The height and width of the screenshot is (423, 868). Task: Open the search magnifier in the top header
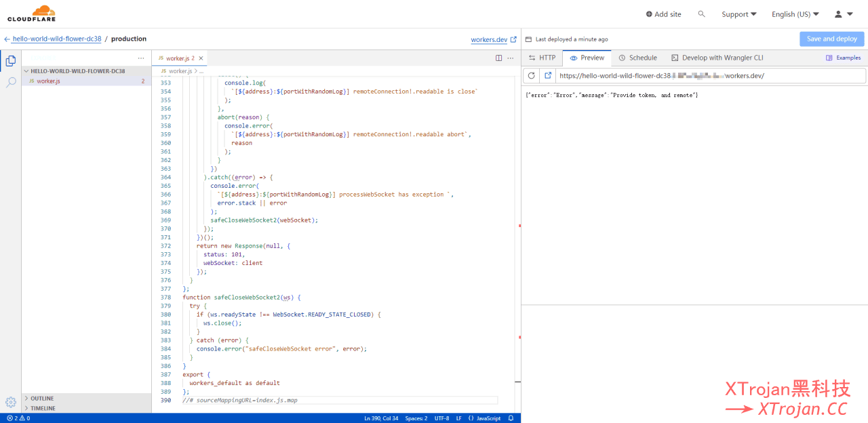702,14
